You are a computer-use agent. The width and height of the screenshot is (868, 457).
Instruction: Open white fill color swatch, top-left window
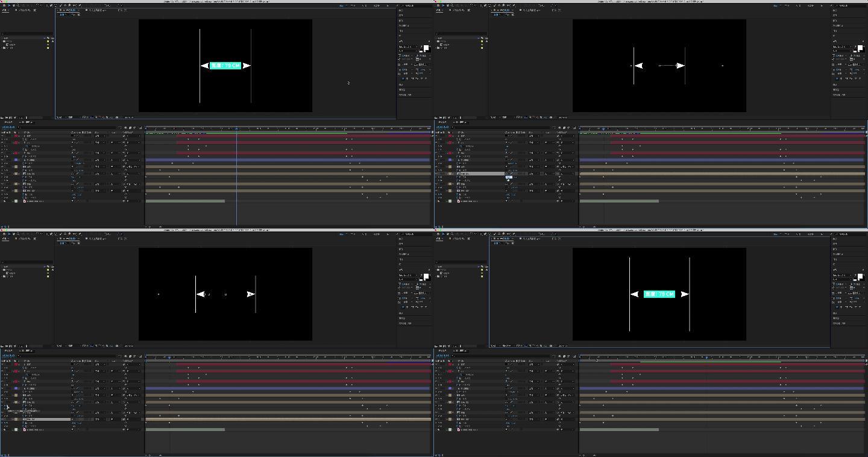(426, 48)
